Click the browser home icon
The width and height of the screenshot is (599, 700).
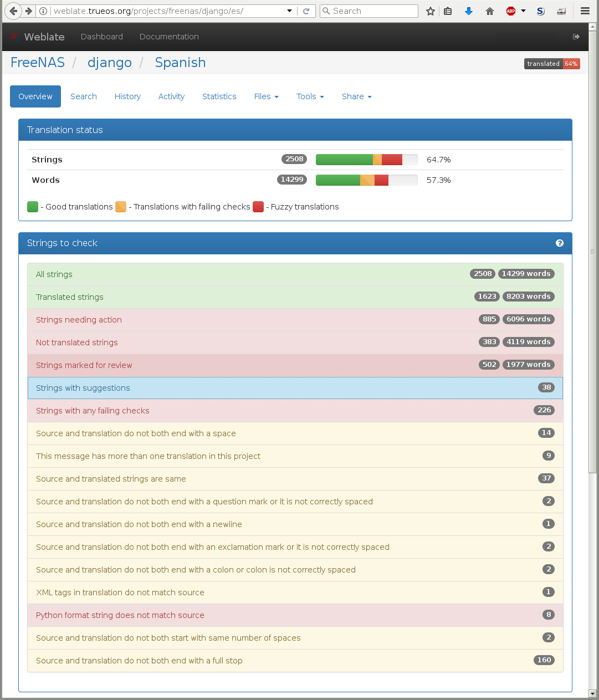[490, 11]
